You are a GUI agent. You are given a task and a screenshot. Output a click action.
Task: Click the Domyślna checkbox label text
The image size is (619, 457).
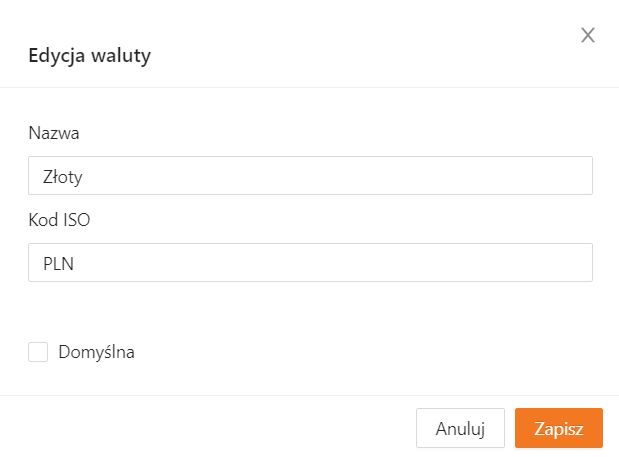click(x=96, y=352)
